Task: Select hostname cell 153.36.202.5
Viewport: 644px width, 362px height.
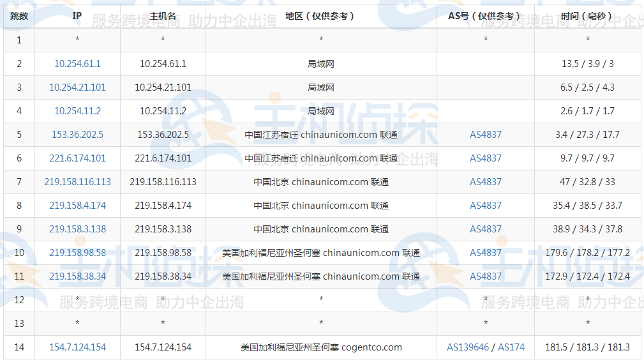Action: 163,135
